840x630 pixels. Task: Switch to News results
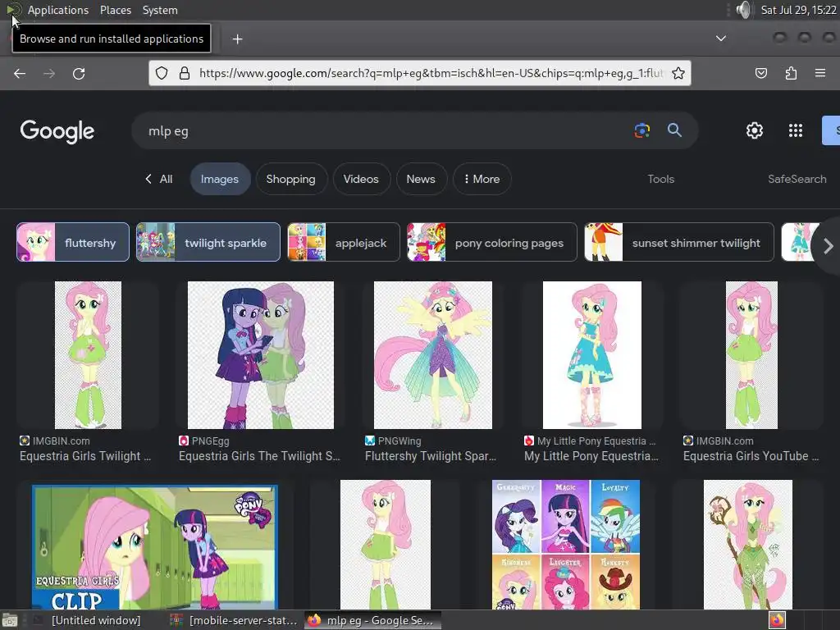tap(421, 179)
